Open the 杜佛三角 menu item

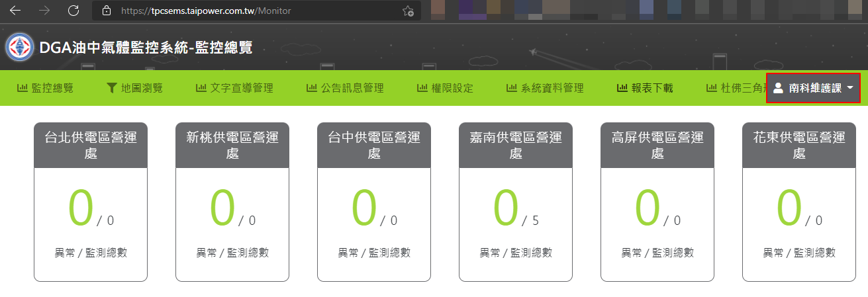736,88
